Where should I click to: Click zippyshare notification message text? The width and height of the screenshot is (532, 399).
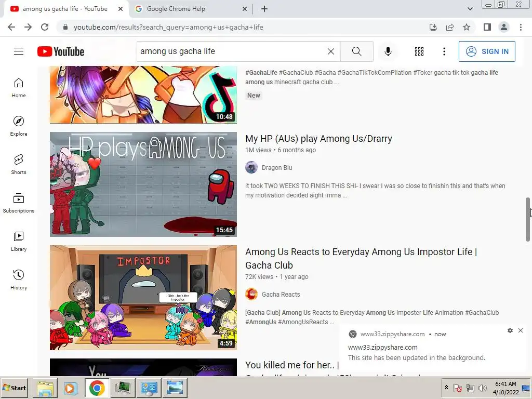point(416,357)
